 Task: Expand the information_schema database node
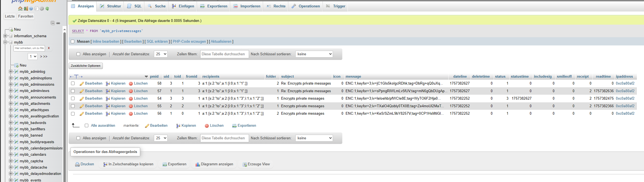5,36
